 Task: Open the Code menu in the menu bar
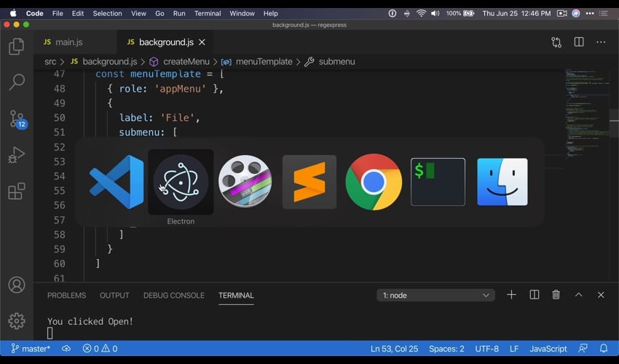click(35, 13)
